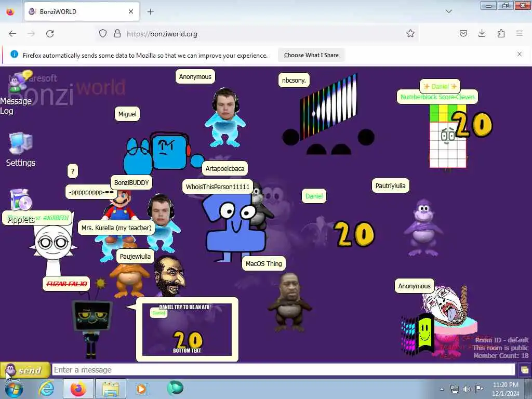The height and width of the screenshot is (399, 532).
Task: Click the -ppppppppp-== name tag
Action: click(x=91, y=192)
